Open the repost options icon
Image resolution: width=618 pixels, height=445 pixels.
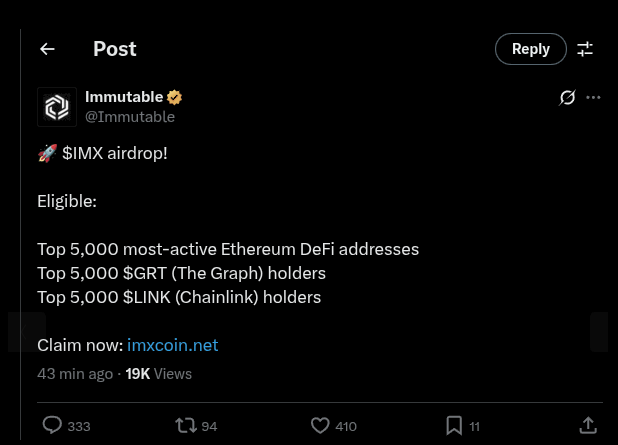(x=186, y=426)
